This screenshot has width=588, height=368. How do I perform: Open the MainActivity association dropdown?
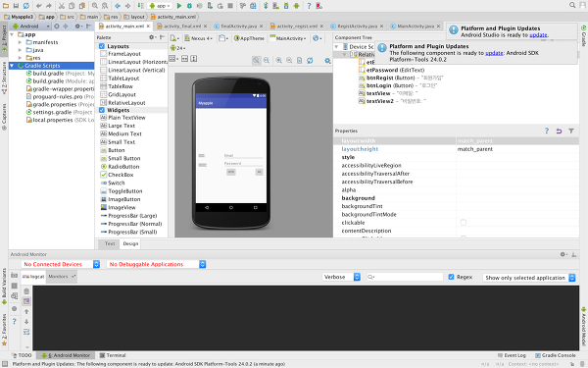coord(287,38)
